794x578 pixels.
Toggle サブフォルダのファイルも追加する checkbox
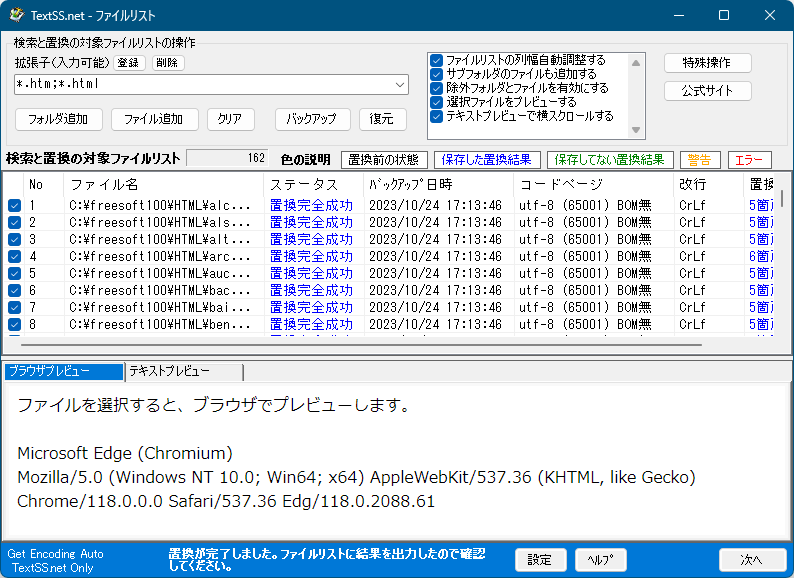coord(436,74)
